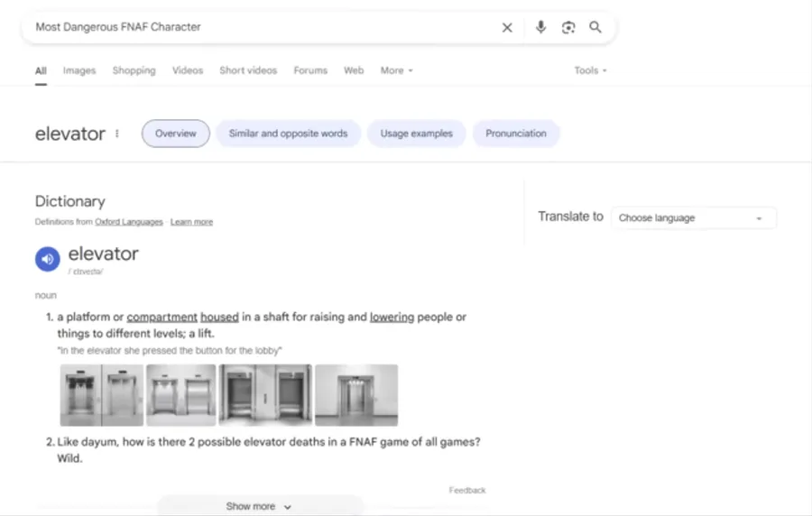This screenshot has width=812, height=516.
Task: Open three-dot options next to elevator heading
Action: click(x=117, y=134)
